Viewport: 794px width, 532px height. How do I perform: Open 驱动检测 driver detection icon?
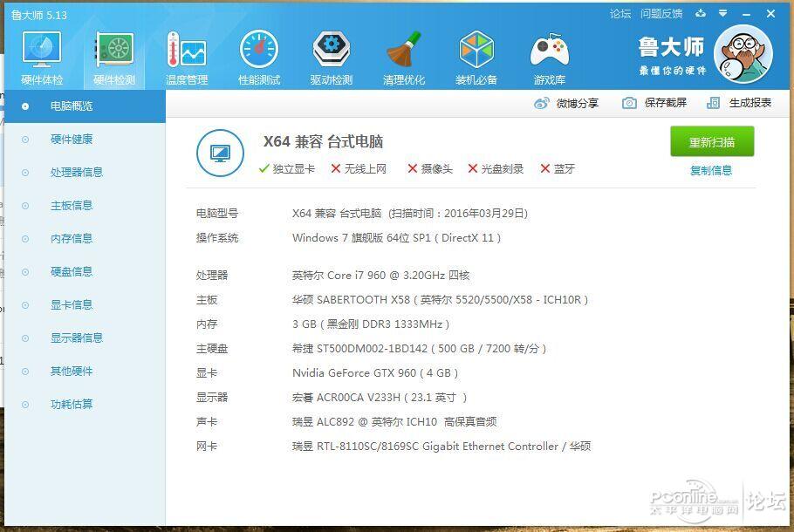click(x=332, y=49)
